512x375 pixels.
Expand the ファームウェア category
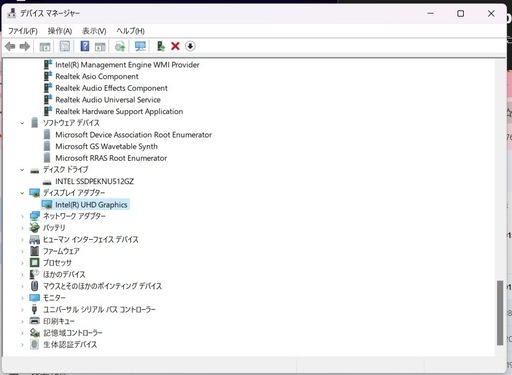click(22, 251)
